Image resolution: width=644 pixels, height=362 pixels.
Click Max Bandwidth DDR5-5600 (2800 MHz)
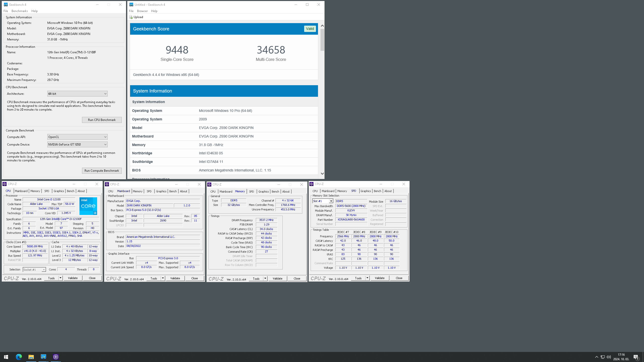click(x=351, y=206)
